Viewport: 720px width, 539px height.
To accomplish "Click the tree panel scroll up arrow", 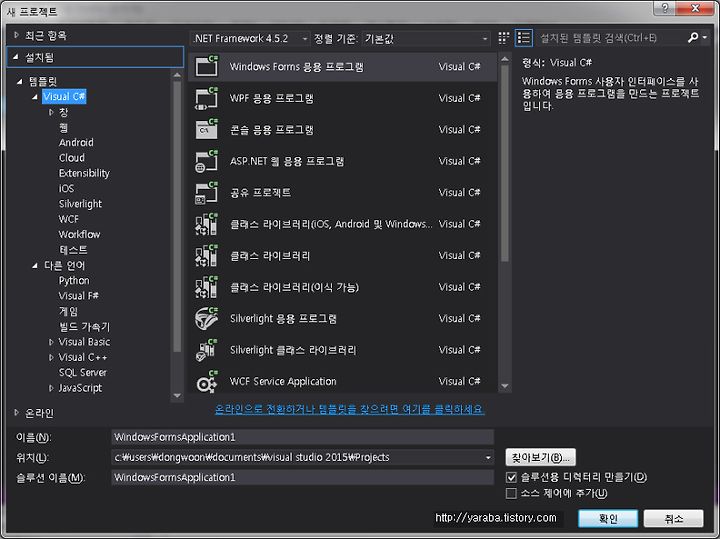I will [x=177, y=75].
